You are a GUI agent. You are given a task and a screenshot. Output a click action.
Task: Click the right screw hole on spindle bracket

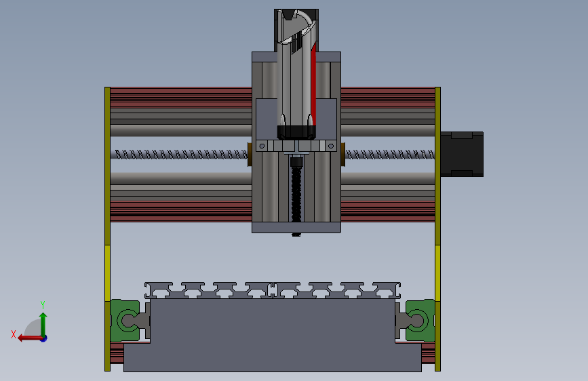[331, 146]
